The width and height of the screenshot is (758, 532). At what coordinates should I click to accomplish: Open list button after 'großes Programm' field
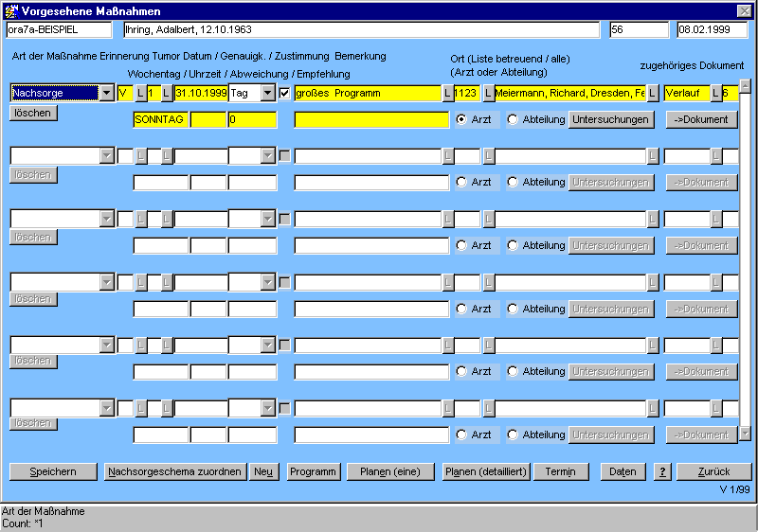pyautogui.click(x=447, y=93)
